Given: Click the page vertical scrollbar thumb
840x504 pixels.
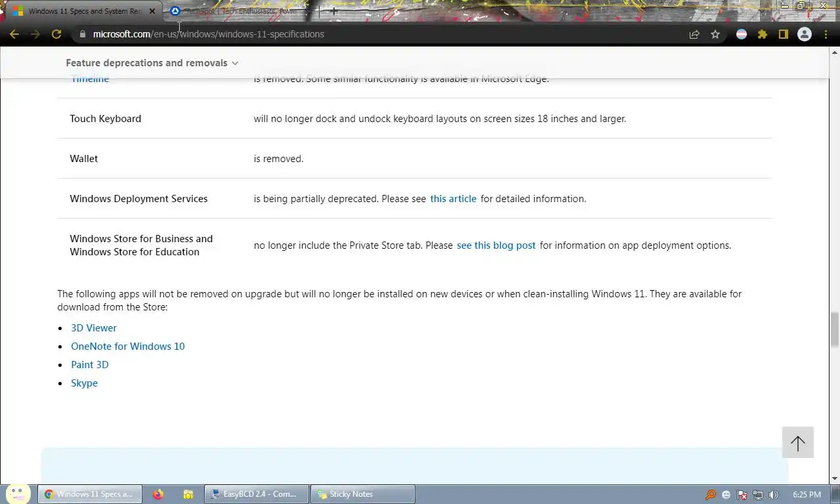Looking at the screenshot, I should [835, 330].
